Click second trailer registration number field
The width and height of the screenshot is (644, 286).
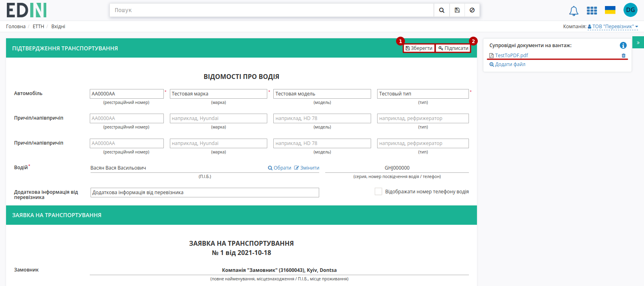[127, 143]
